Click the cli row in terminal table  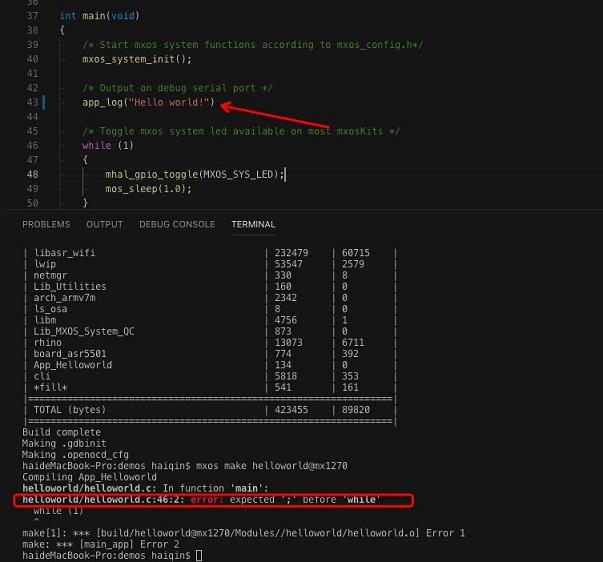click(x=210, y=376)
